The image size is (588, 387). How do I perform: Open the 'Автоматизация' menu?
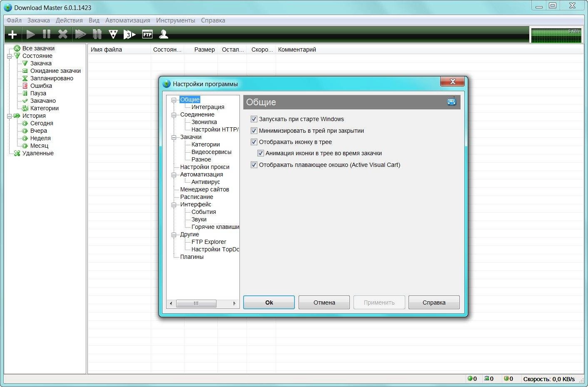pyautogui.click(x=128, y=20)
